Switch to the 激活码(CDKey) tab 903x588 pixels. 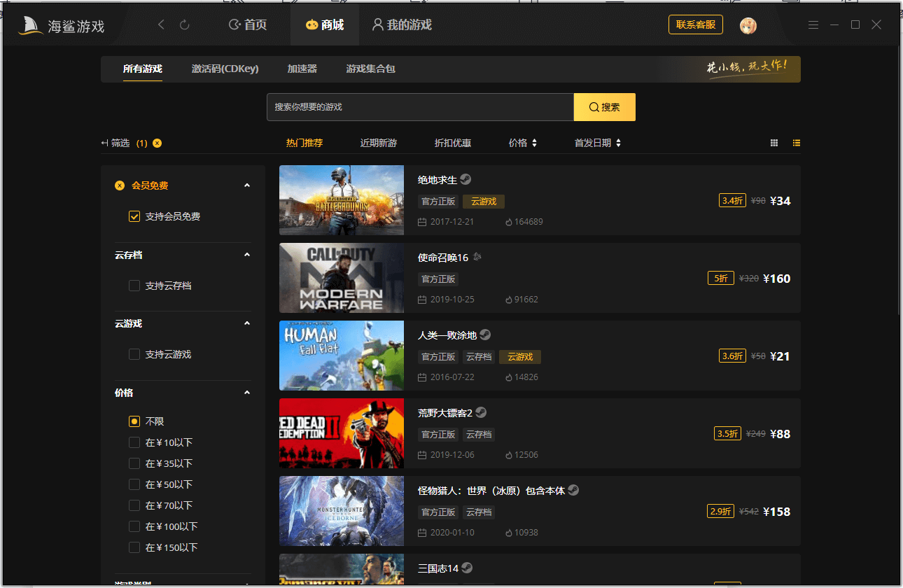point(225,69)
